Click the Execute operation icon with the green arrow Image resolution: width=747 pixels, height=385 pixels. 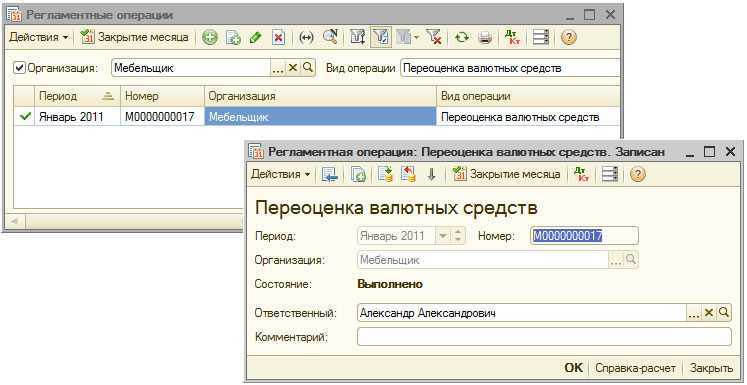tap(385, 174)
